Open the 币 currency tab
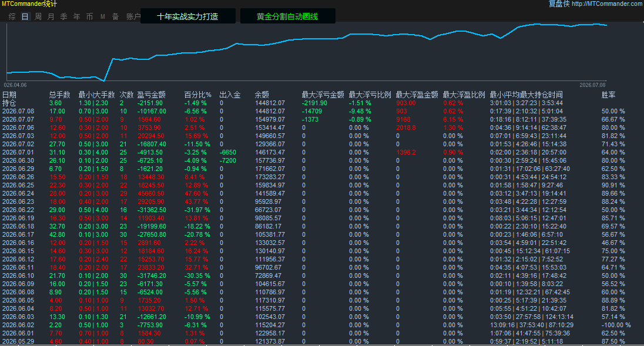The width and height of the screenshot is (644, 346). point(89,17)
